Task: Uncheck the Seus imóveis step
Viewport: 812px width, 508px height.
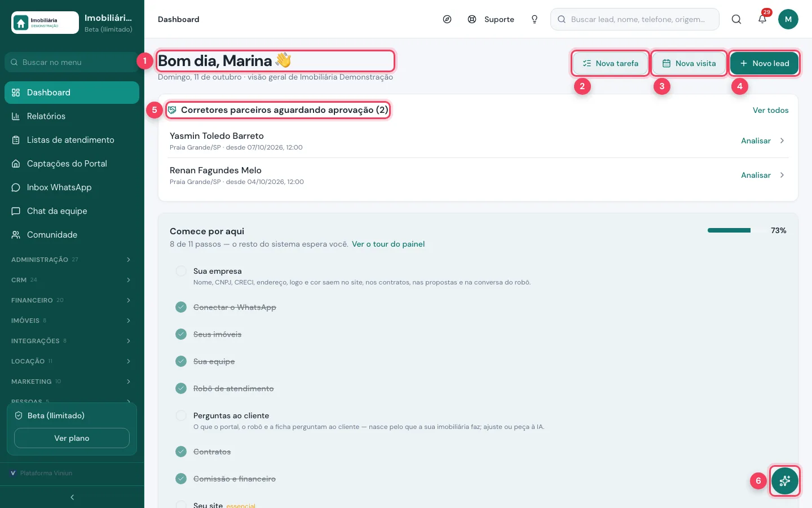Action: click(181, 334)
